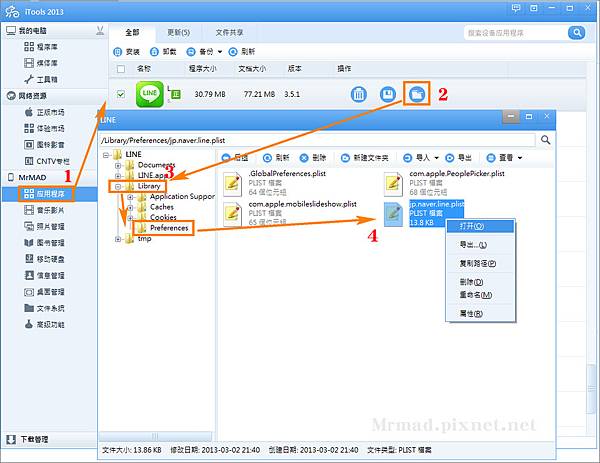Open the 媒体库 media library sidebar item
Viewport: 600px width, 463px height.
[x=41, y=63]
